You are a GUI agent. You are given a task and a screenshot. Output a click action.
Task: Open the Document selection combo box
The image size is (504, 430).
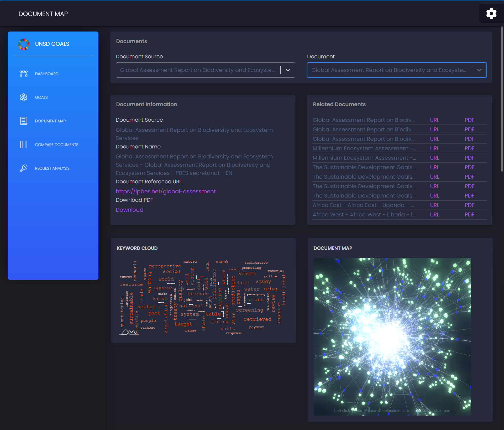388,70
